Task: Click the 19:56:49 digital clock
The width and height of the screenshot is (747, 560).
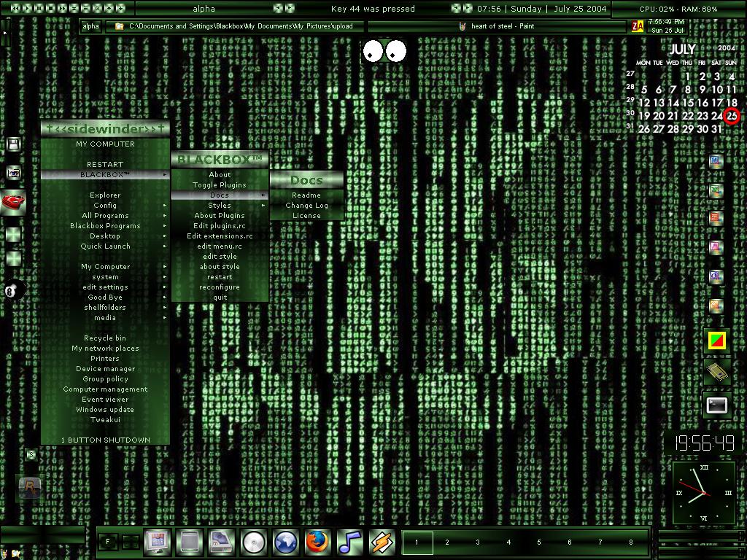Action: (705, 444)
